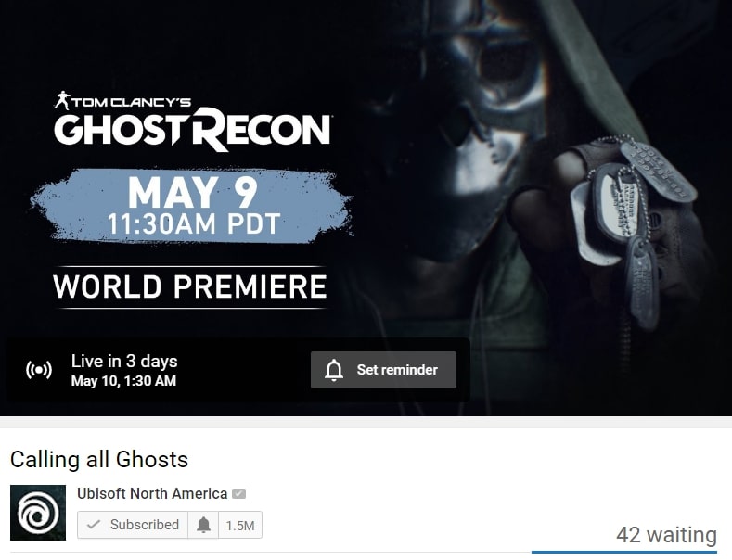Click the live broadcast signal icon
Screen dimensions: 732x560
point(39,370)
